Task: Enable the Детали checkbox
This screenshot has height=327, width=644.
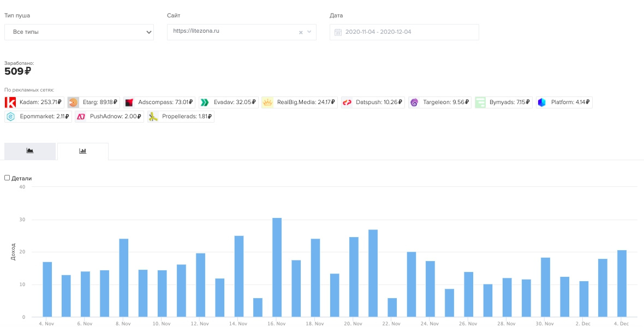Action: pyautogui.click(x=7, y=178)
